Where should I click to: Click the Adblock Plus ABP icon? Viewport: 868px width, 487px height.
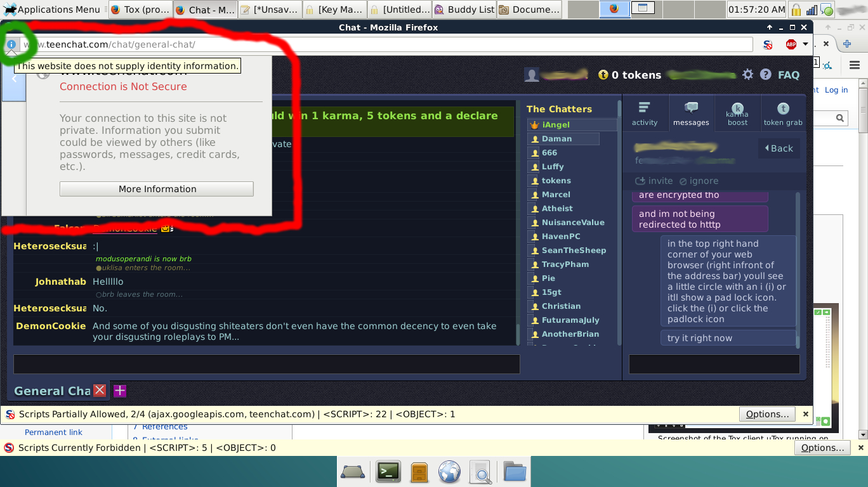(x=791, y=44)
